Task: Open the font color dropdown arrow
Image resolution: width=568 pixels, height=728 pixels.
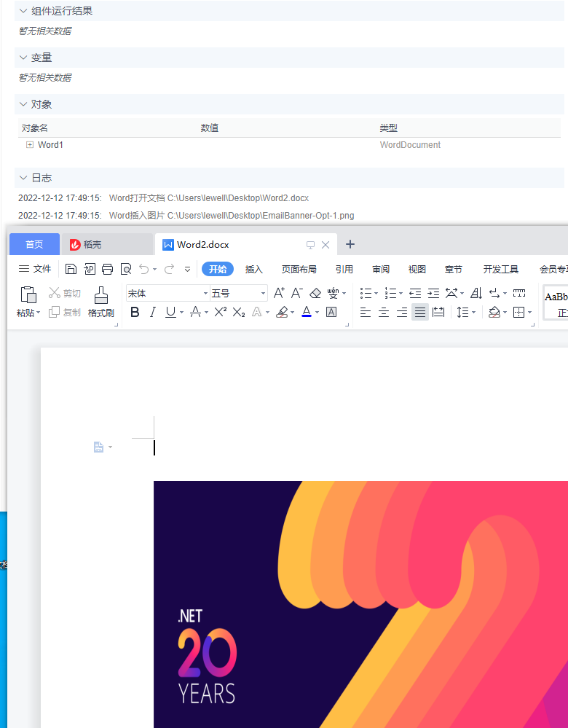Action: pyautogui.click(x=317, y=313)
